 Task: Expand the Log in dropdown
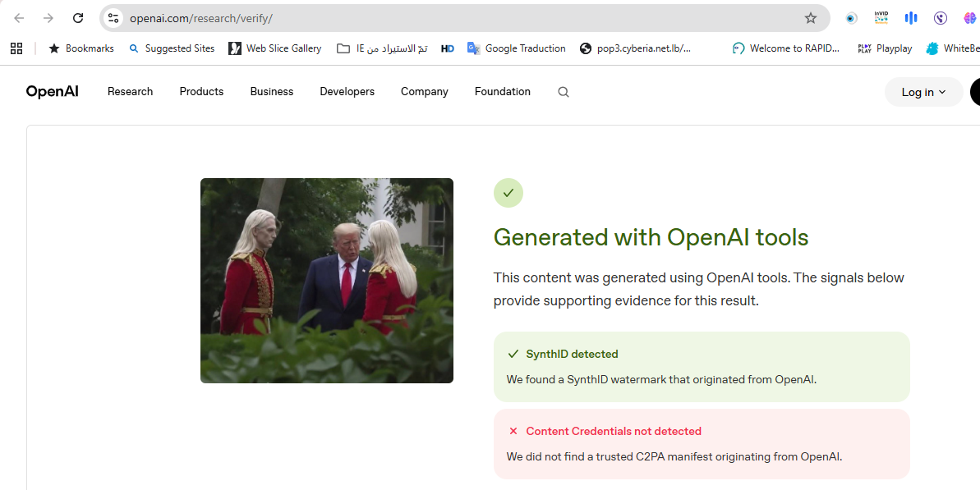tap(924, 93)
